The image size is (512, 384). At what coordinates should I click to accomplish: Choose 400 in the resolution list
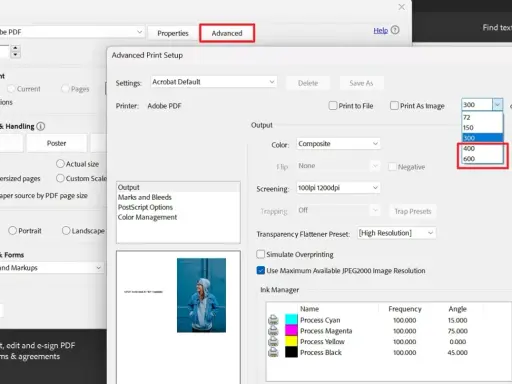482,148
